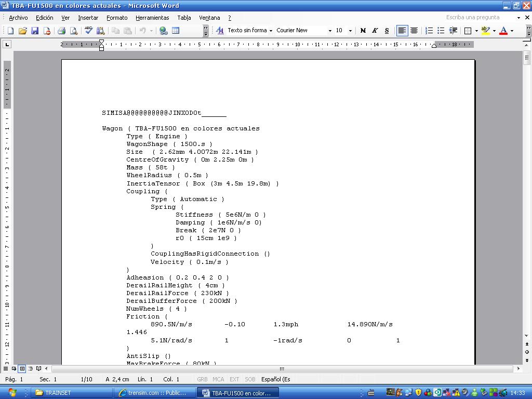Click the insert table icon

tap(176, 31)
